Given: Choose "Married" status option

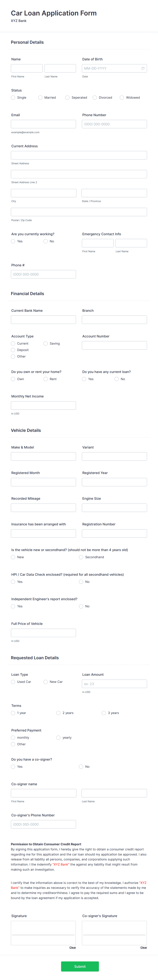Looking at the screenshot, I should tap(40, 97).
